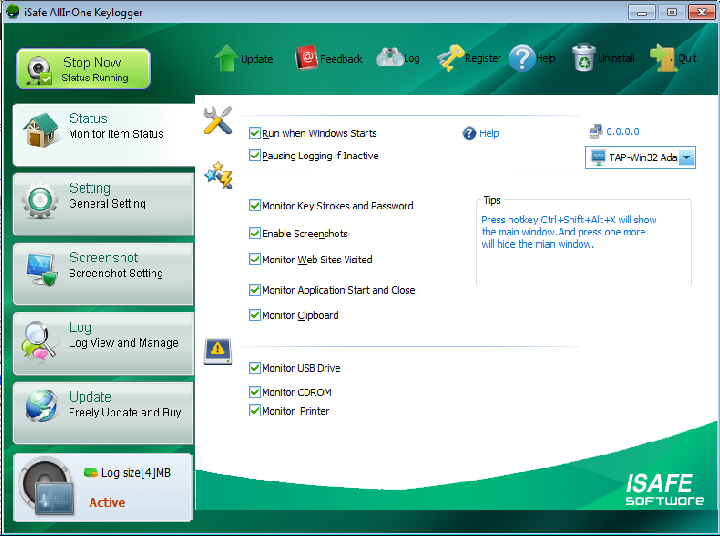Image resolution: width=720 pixels, height=537 pixels.
Task: Close the iSafe Keylogger window
Action: [702, 12]
